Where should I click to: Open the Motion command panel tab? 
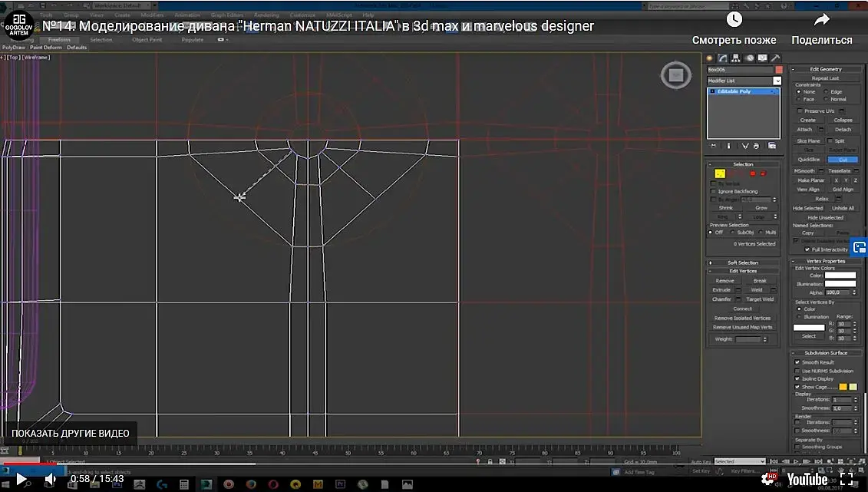[x=750, y=58]
